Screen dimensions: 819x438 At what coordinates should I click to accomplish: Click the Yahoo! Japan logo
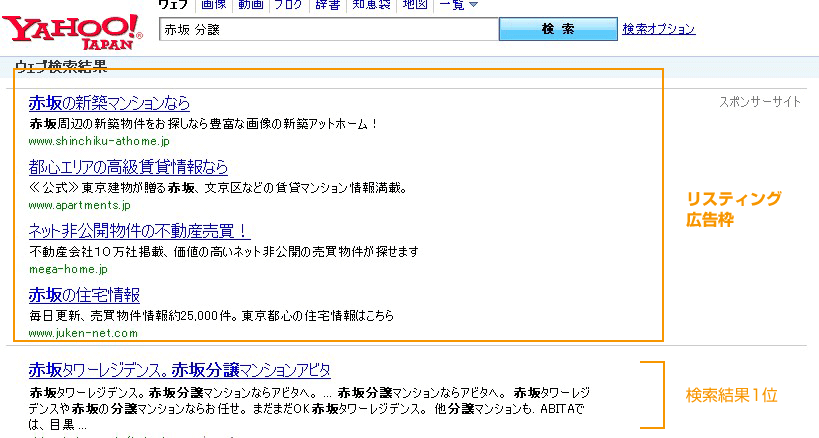pos(72,32)
